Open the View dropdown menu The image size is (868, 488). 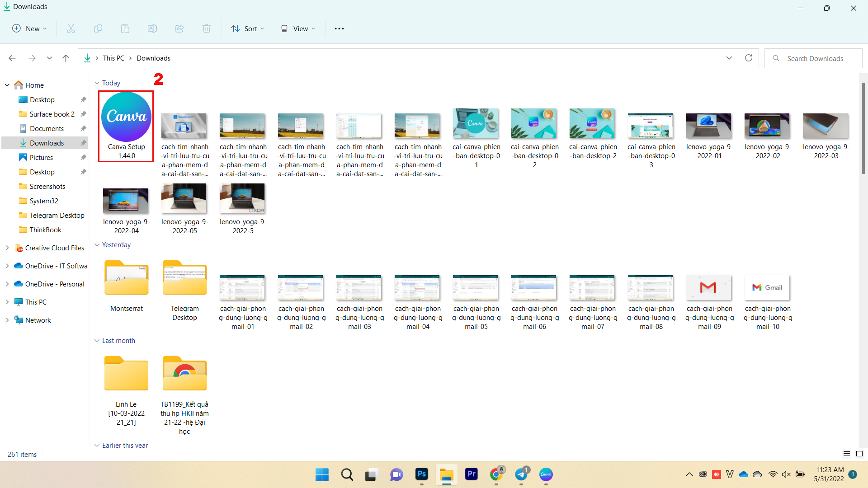click(x=298, y=28)
